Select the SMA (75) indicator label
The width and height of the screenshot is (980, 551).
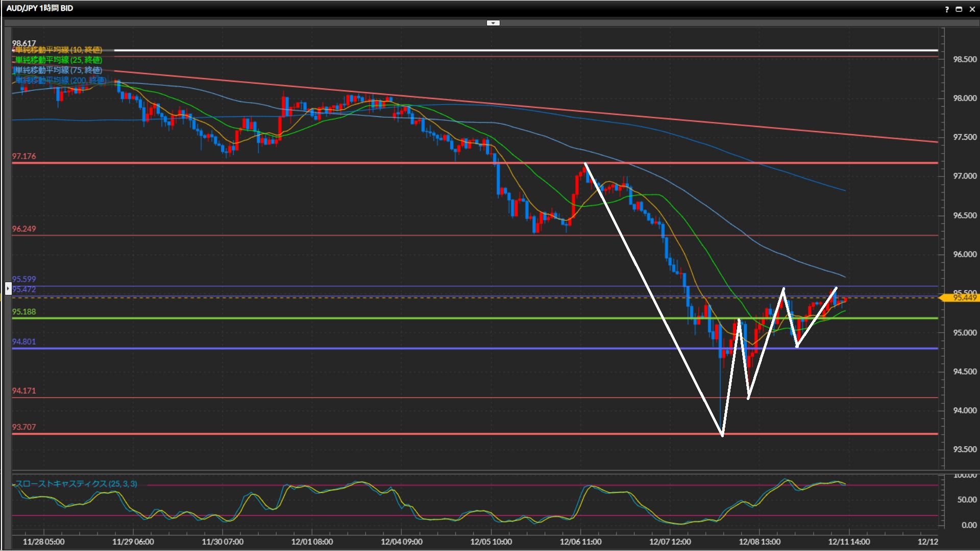58,70
